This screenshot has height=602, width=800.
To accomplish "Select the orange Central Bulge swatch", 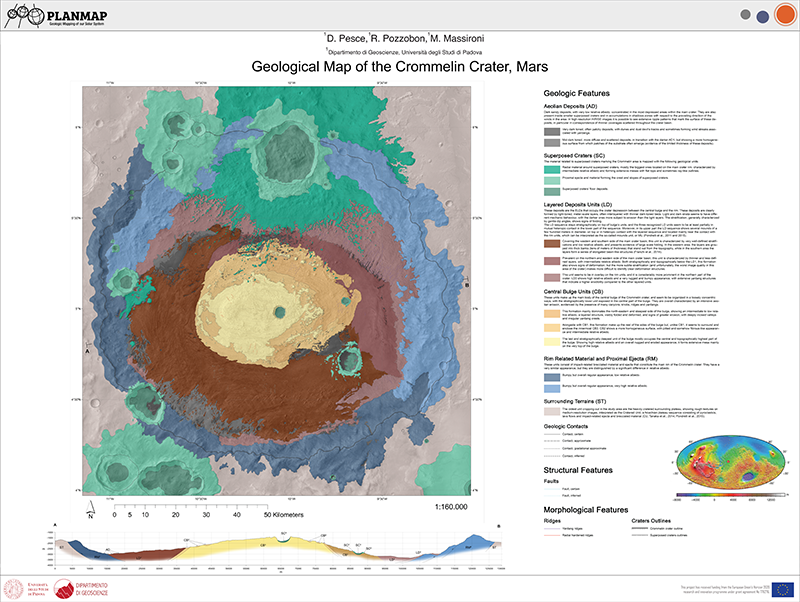I will [x=552, y=314].
